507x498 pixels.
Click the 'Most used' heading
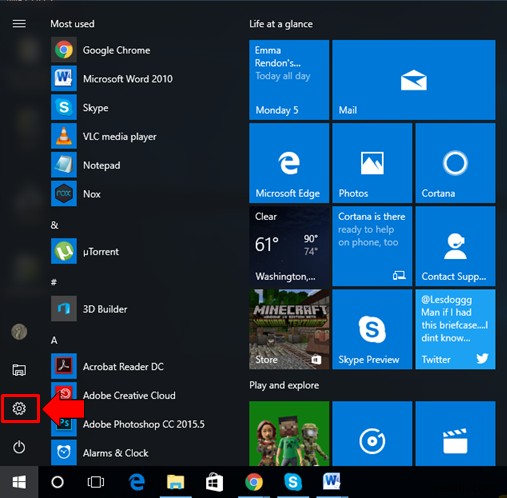[x=72, y=24]
